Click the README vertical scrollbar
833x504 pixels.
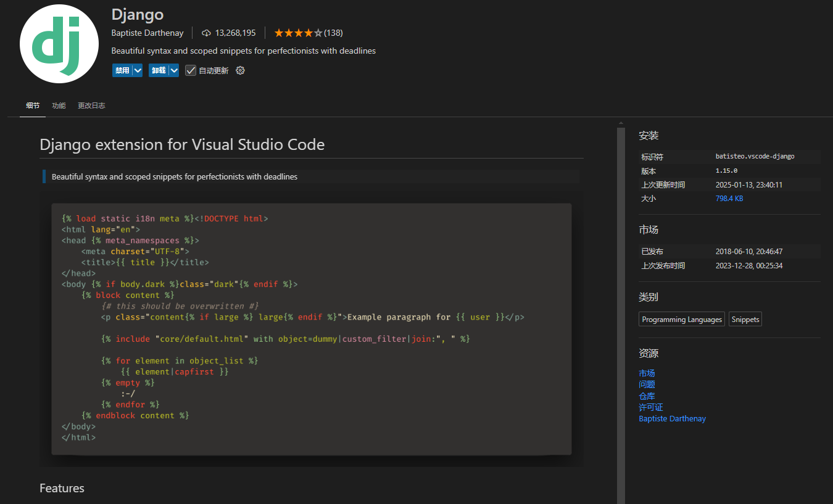[x=621, y=316]
